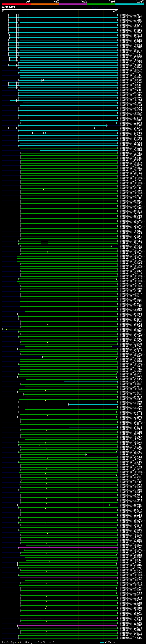The width and height of the screenshot is (146, 644).
Task: Open hit UniRef100_Q9LRR9
Action: click(x=131, y=17)
